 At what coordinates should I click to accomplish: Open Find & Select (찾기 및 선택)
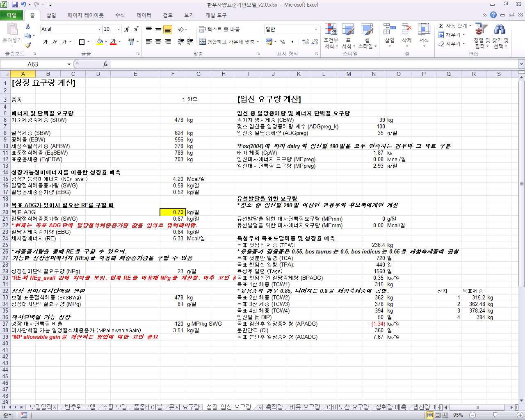click(x=500, y=36)
